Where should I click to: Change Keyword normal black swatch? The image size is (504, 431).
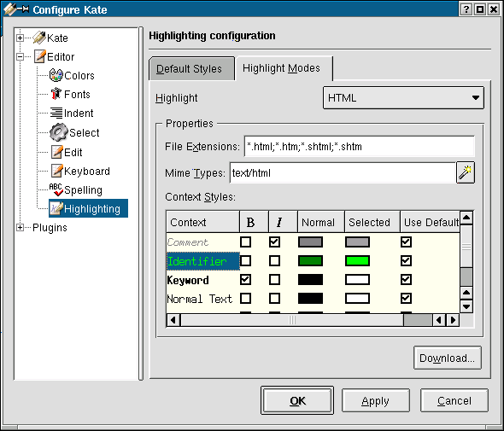click(310, 279)
